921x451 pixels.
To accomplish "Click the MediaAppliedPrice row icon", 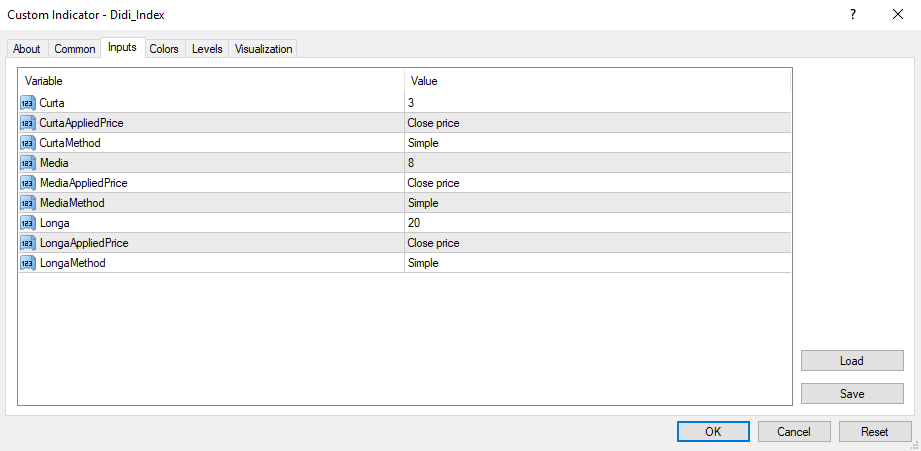I will coord(28,183).
